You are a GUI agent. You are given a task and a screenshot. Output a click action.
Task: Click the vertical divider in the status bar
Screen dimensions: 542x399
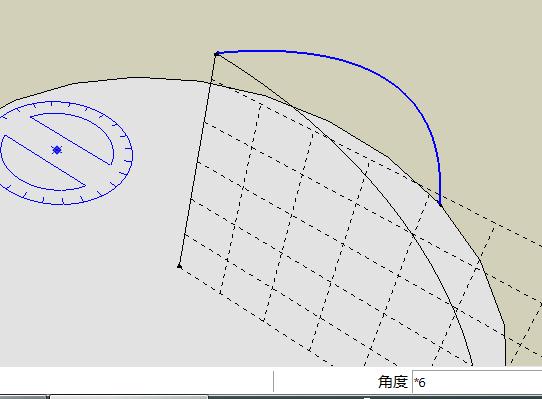(x=273, y=381)
